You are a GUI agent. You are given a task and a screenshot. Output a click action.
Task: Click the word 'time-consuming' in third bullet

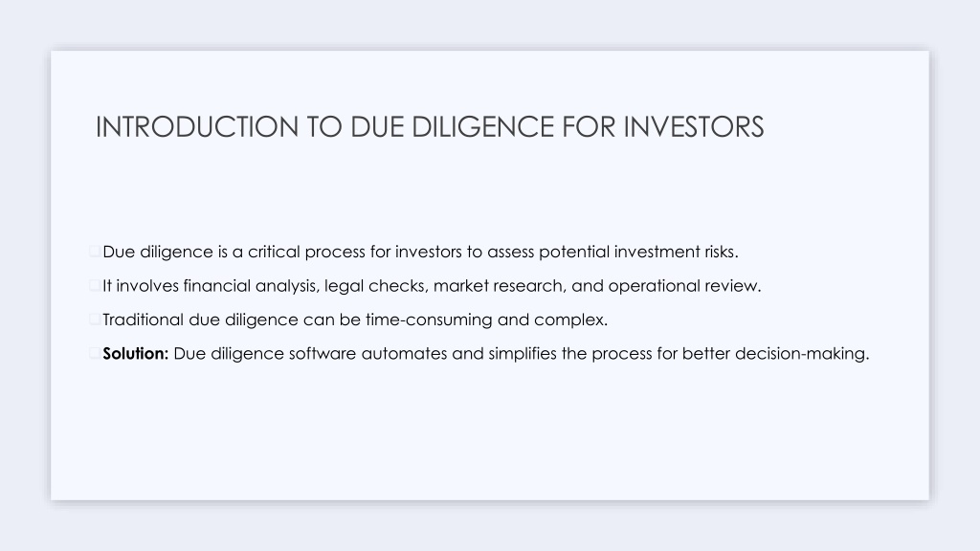pos(429,320)
